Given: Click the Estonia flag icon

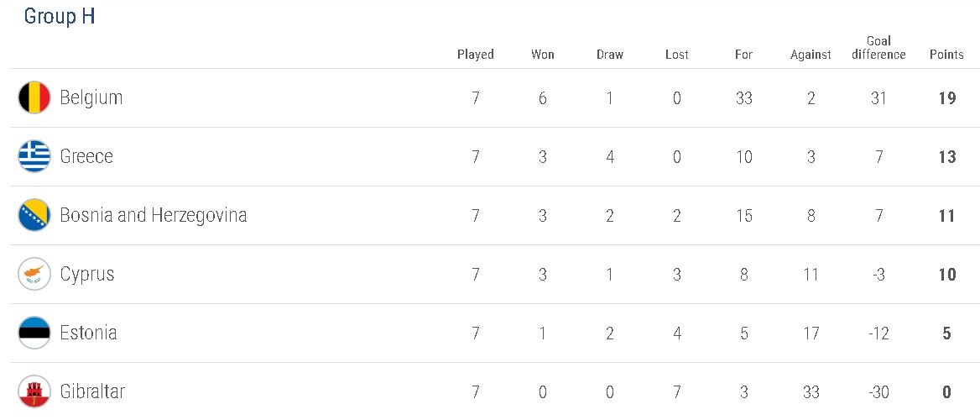Looking at the screenshot, I should 34,333.
